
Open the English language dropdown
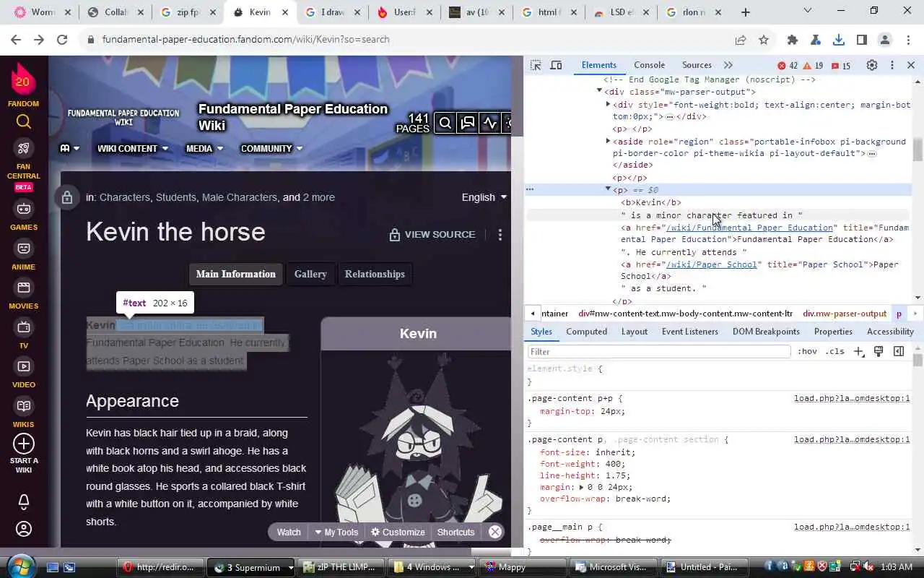point(484,197)
